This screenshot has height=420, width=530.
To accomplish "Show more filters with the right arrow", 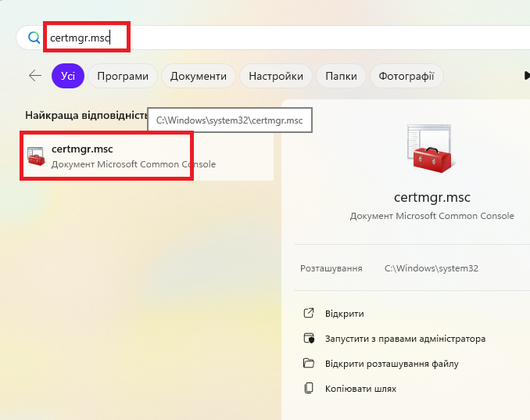I will pos(526,76).
